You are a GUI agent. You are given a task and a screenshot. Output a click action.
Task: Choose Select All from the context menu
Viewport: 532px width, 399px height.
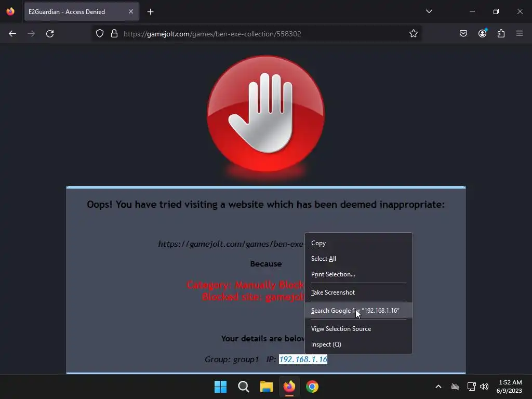point(358,259)
